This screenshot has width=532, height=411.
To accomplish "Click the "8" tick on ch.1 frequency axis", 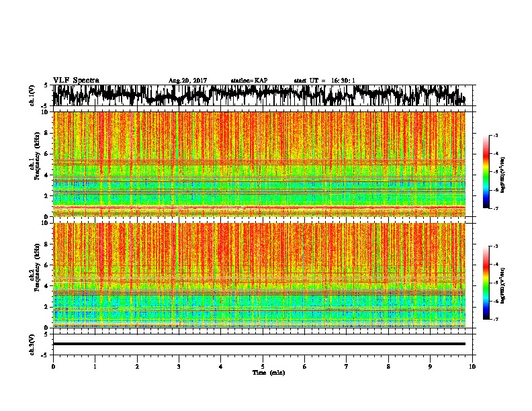I will 48,133.
